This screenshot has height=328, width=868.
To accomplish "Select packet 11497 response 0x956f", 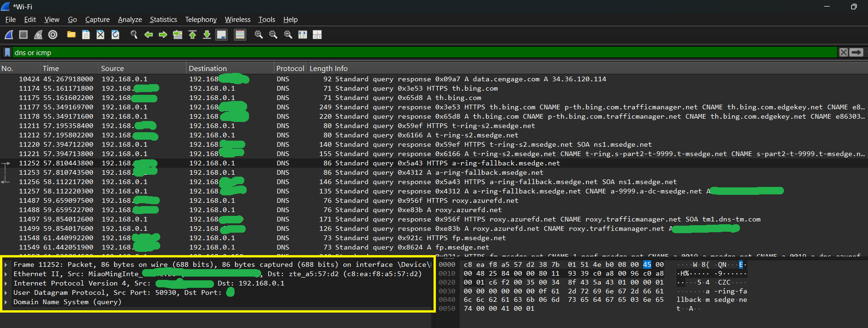I will pos(434,219).
